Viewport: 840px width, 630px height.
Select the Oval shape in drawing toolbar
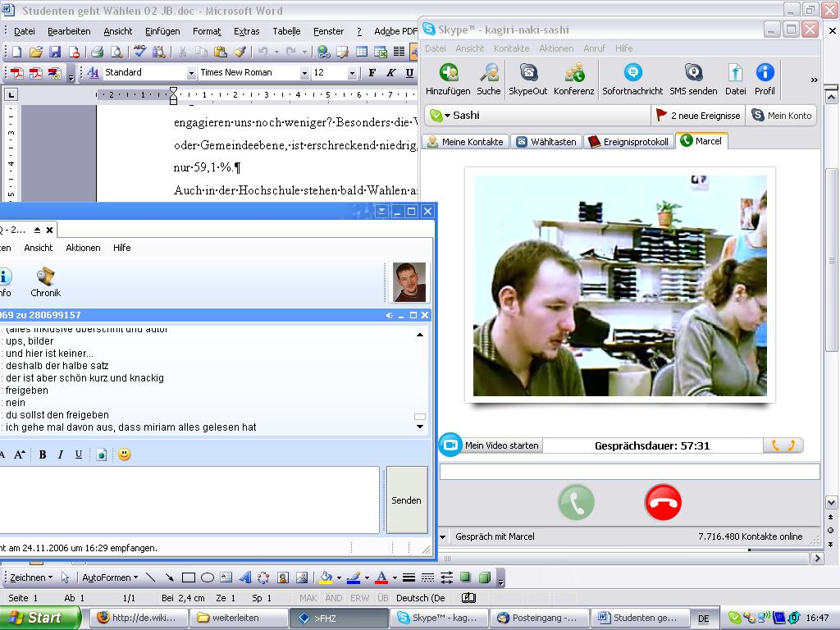coord(208,577)
